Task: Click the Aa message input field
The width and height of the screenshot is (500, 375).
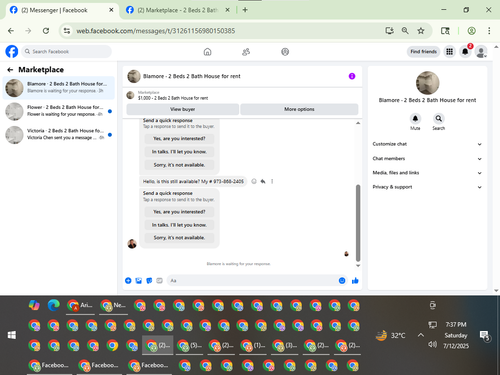Action: point(252,281)
